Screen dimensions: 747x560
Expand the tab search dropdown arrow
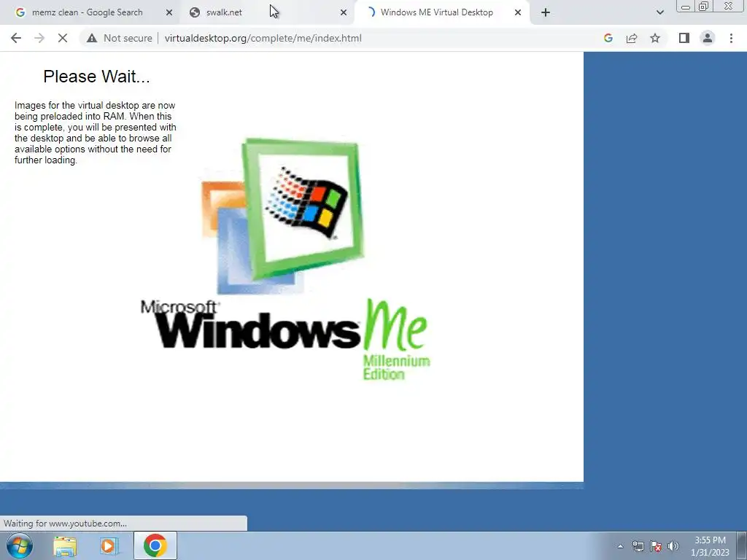pos(659,12)
